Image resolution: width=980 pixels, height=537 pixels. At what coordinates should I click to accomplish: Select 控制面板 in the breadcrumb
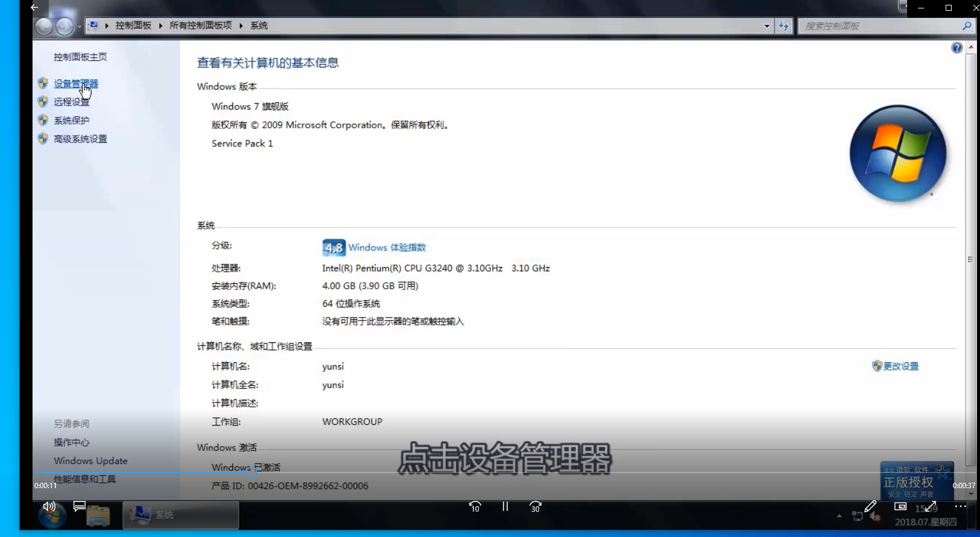click(133, 25)
